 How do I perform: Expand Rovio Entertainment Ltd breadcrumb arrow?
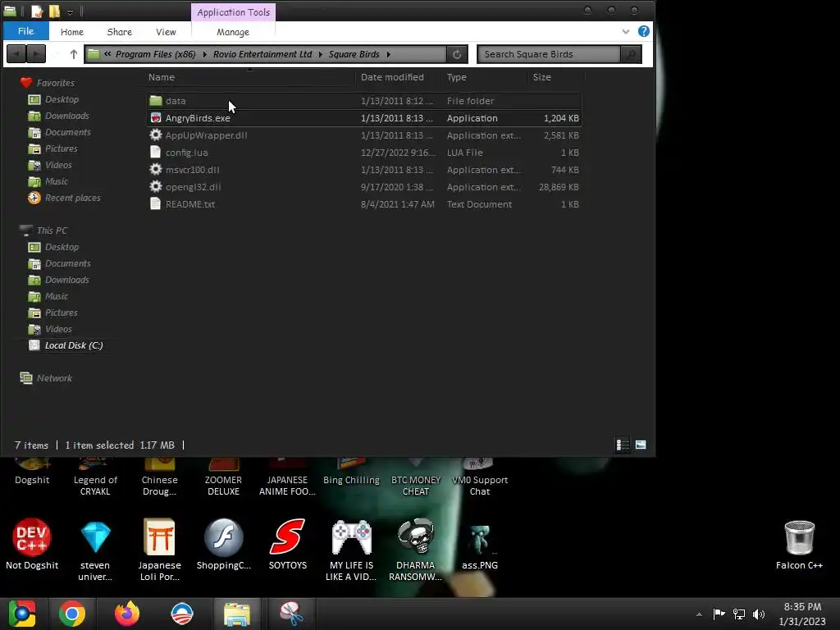point(321,54)
